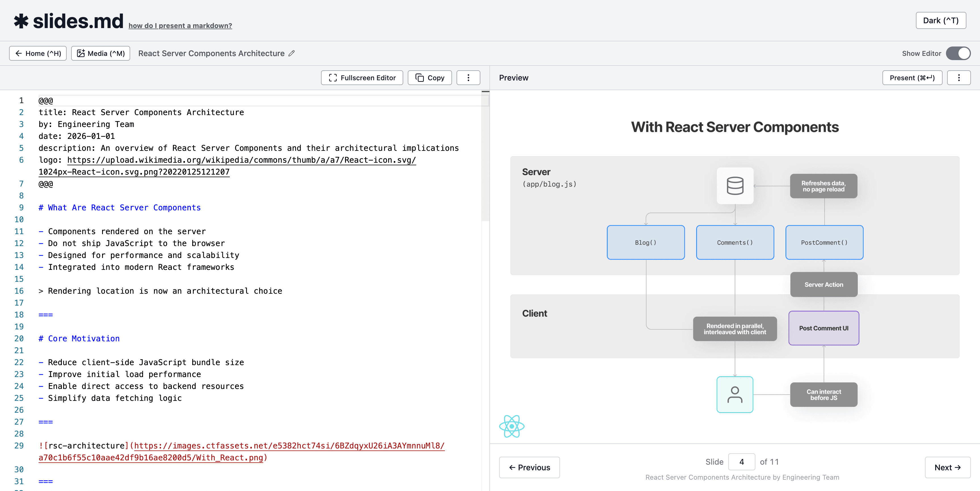Go to the Next slide
The height and width of the screenshot is (491, 980).
[x=947, y=467]
